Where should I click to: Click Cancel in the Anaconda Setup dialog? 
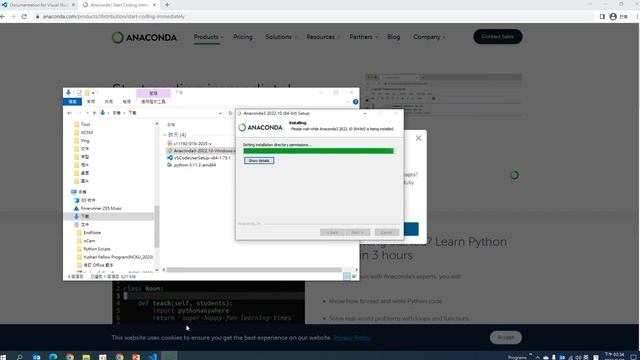tap(387, 232)
